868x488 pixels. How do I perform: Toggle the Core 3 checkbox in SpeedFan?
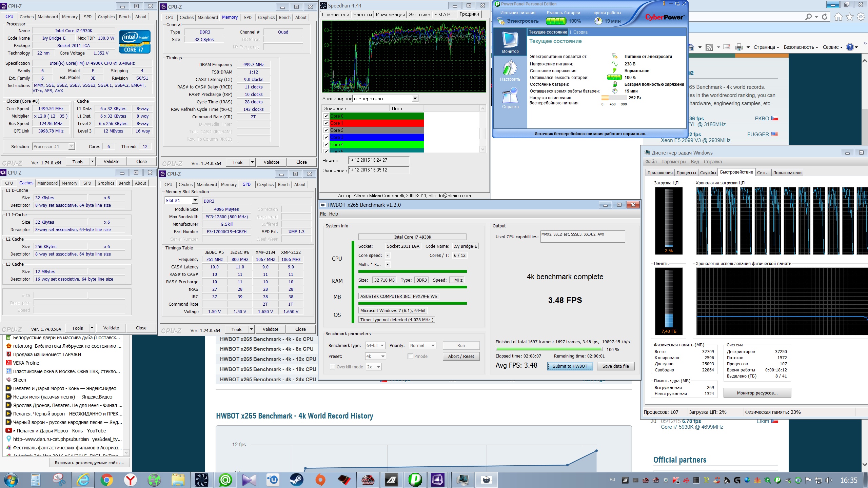click(x=326, y=137)
